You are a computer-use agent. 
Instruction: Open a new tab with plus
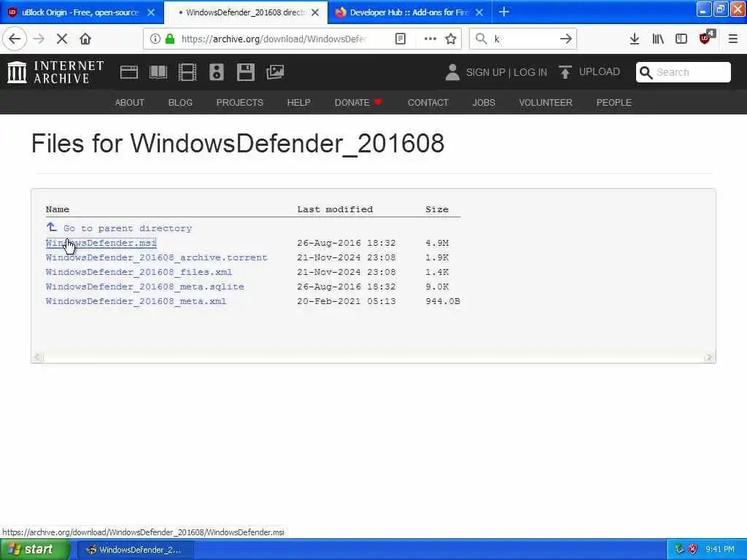click(x=503, y=12)
